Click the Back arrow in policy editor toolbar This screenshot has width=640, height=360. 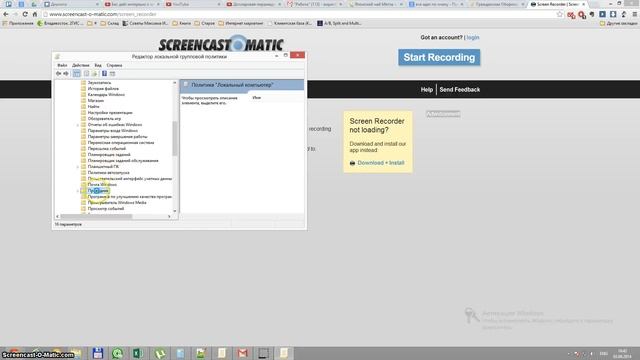pos(58,73)
